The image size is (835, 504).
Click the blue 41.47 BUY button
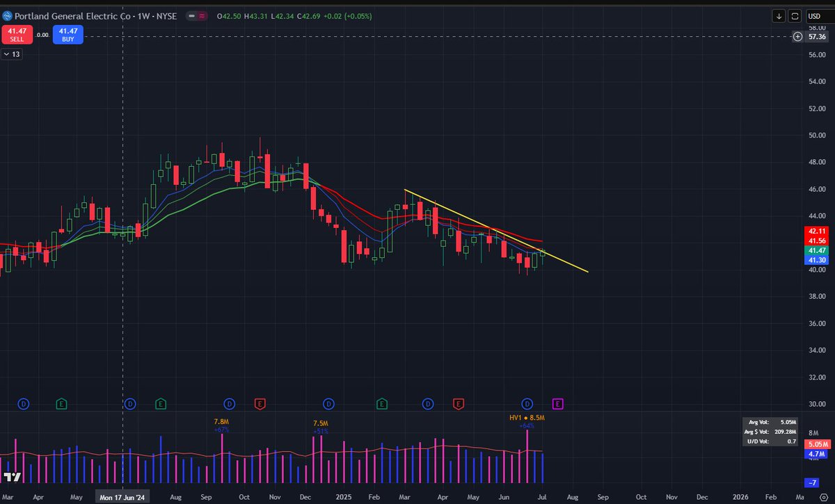70,35
